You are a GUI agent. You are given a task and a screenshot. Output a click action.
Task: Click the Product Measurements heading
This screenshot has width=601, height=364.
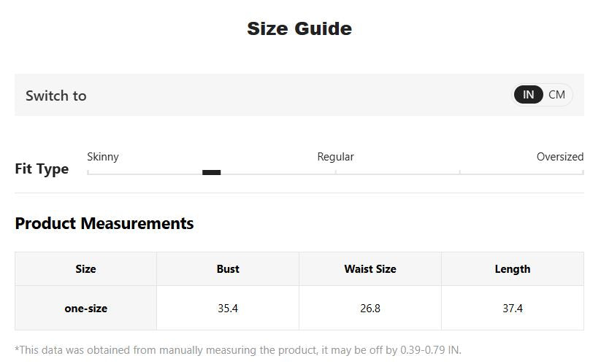tap(104, 223)
